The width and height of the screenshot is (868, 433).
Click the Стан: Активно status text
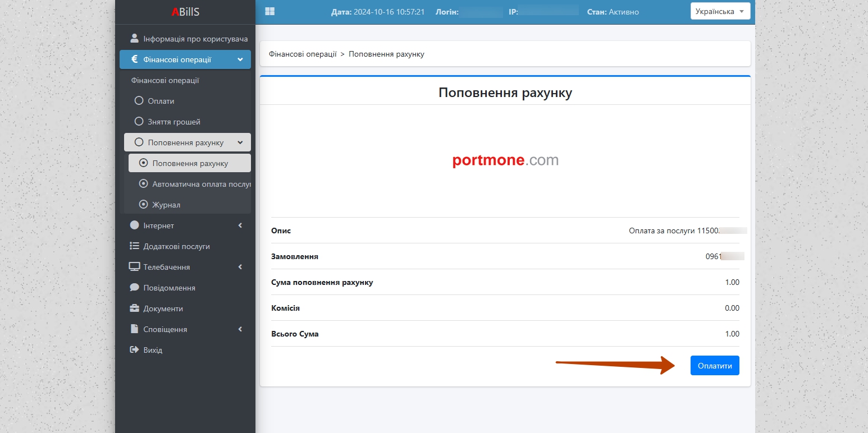coord(613,12)
